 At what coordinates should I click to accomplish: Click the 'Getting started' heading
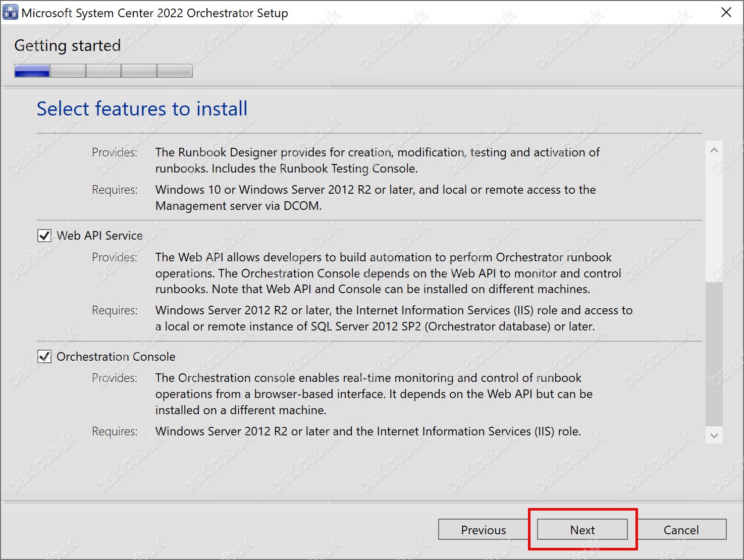[68, 45]
